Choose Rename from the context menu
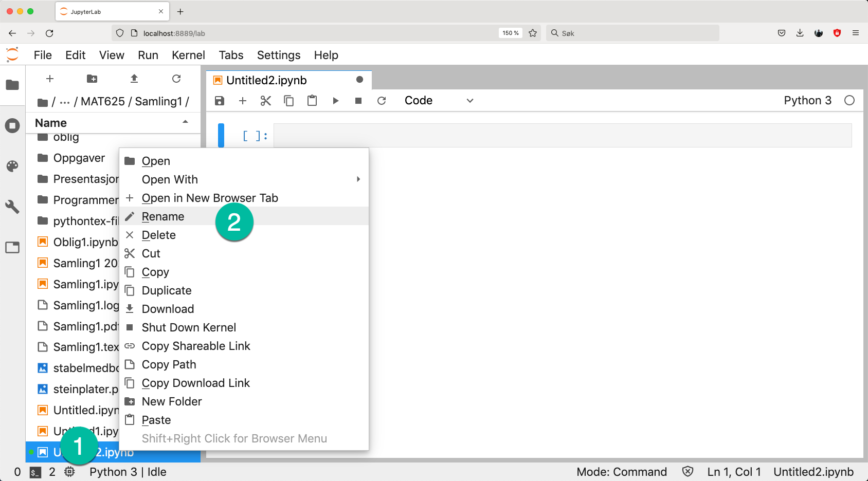The height and width of the screenshot is (481, 868). point(163,216)
